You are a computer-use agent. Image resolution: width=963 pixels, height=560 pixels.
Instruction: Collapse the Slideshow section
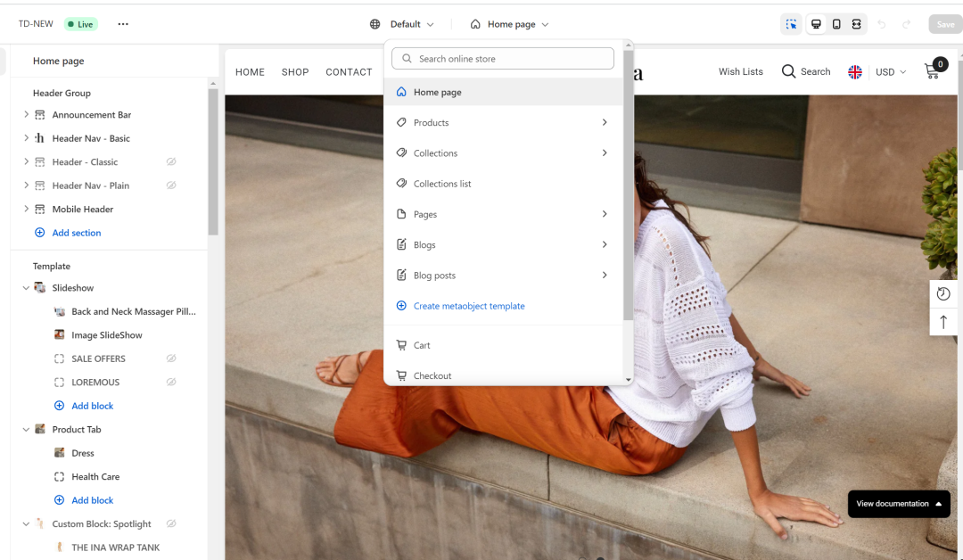pyautogui.click(x=26, y=288)
